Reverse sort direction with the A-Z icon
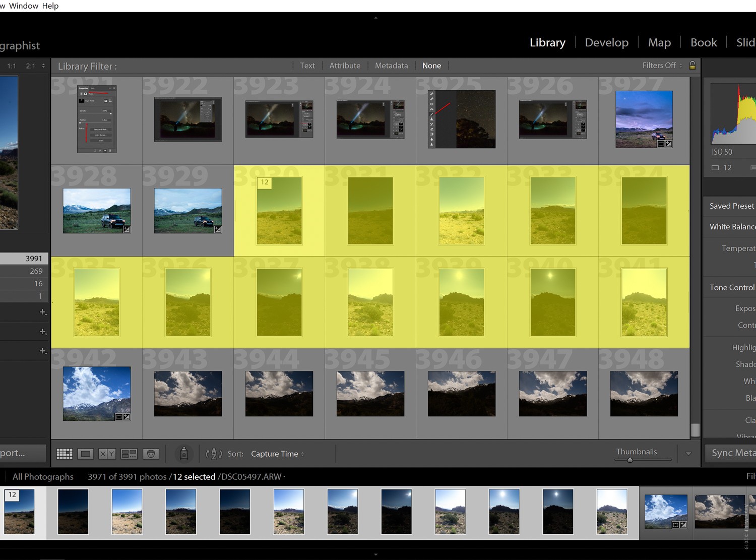The image size is (756, 560). point(214,454)
